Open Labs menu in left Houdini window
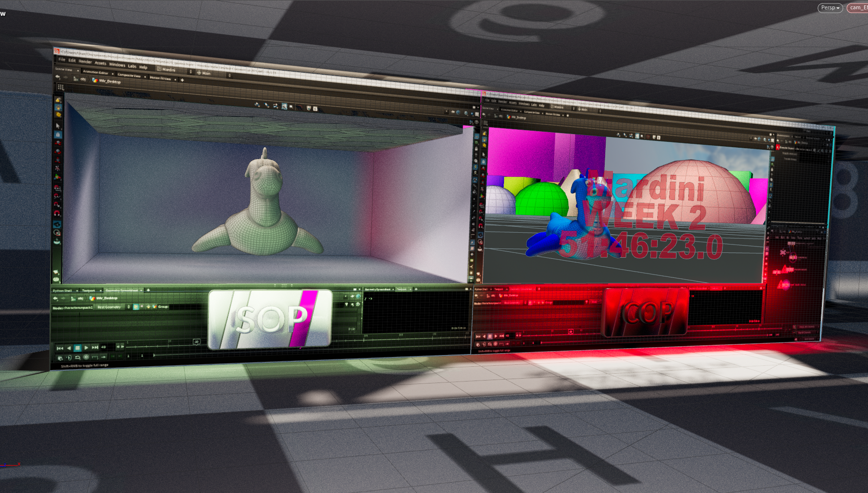The width and height of the screenshot is (868, 493). [133, 66]
